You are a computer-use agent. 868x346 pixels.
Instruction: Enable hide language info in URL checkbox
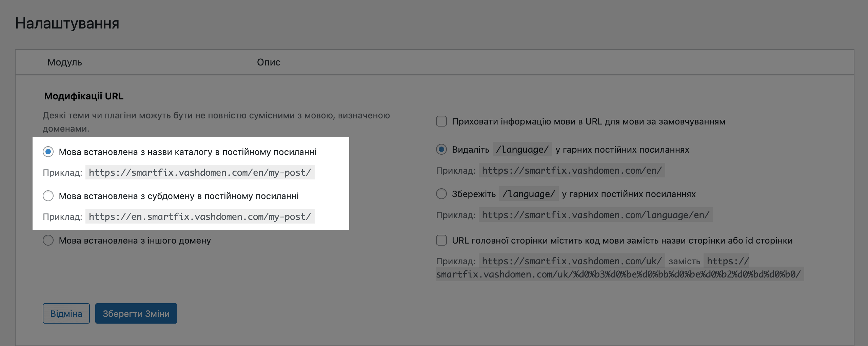coord(441,121)
